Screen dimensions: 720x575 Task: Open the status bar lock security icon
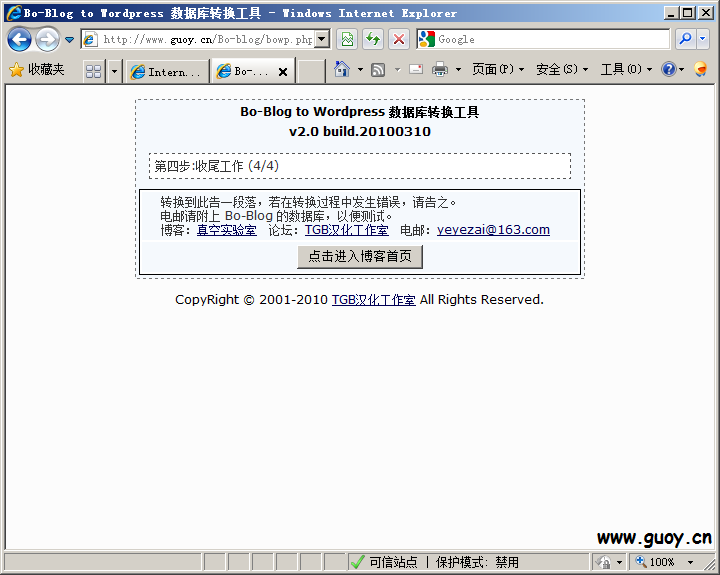[x=603, y=562]
